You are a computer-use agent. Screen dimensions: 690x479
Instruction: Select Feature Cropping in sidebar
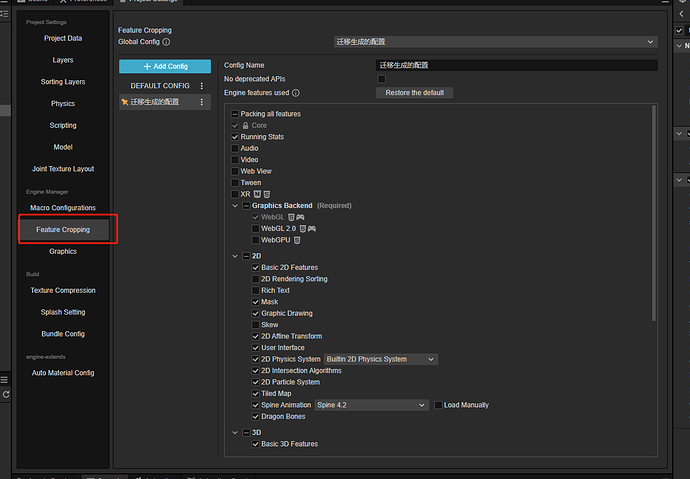coord(63,230)
